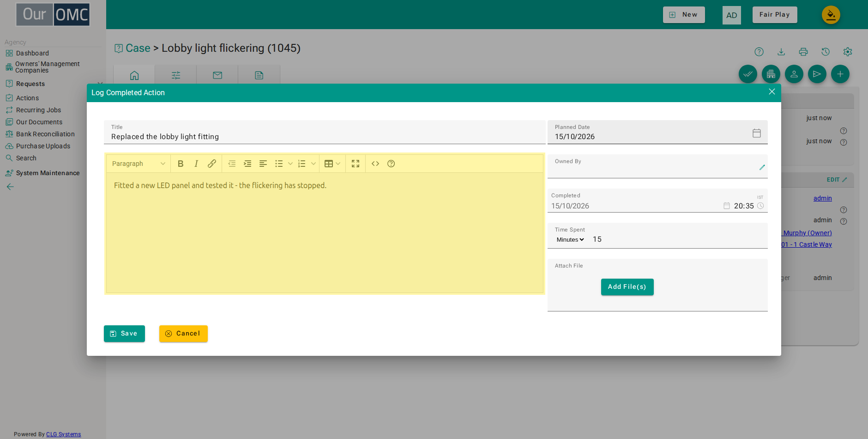Screen dimensions: 868x439
Task: Toggle bold formatting in editor toolbar
Action: pos(181,164)
